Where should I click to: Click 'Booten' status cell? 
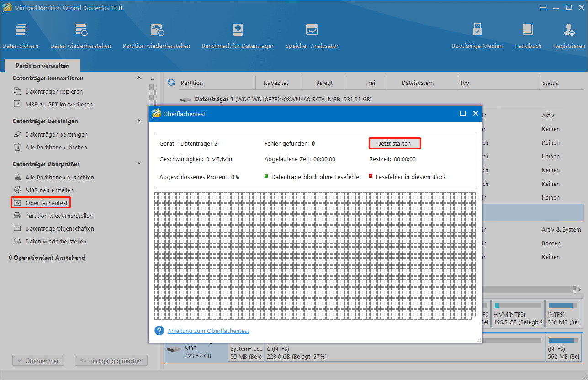551,243
